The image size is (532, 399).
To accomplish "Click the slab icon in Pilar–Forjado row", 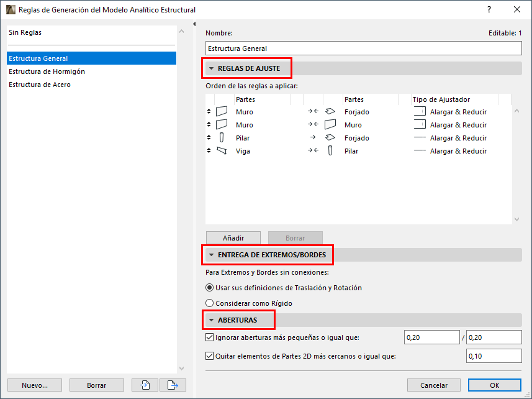I will point(330,137).
